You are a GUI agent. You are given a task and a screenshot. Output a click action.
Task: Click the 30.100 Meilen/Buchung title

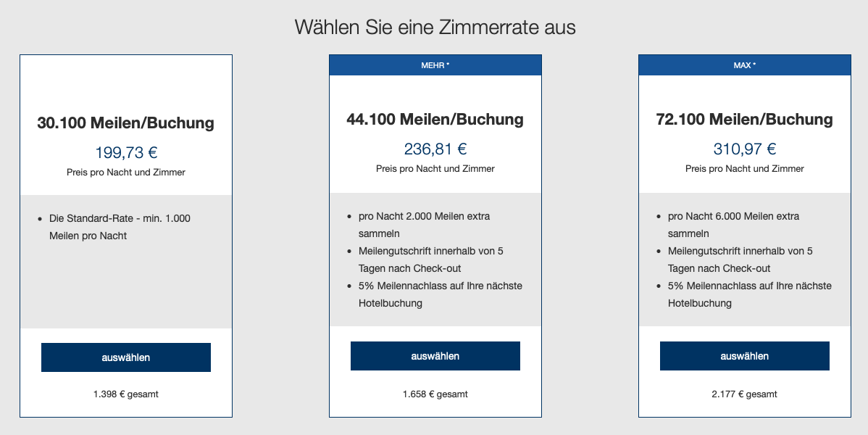(125, 123)
